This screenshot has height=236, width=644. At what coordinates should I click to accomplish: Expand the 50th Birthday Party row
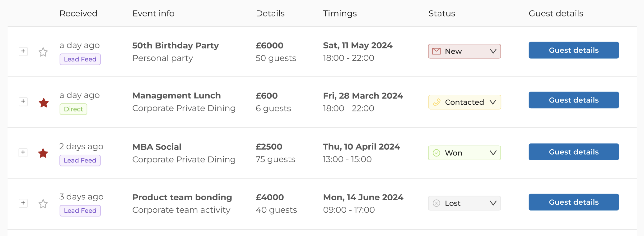[x=23, y=51]
